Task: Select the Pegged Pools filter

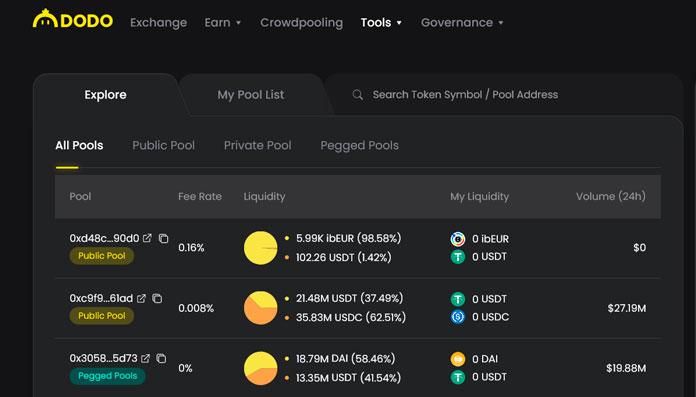Action: tap(360, 146)
